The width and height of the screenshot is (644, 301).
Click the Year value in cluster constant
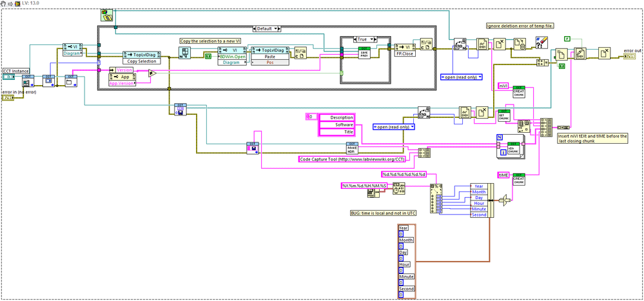(x=401, y=234)
